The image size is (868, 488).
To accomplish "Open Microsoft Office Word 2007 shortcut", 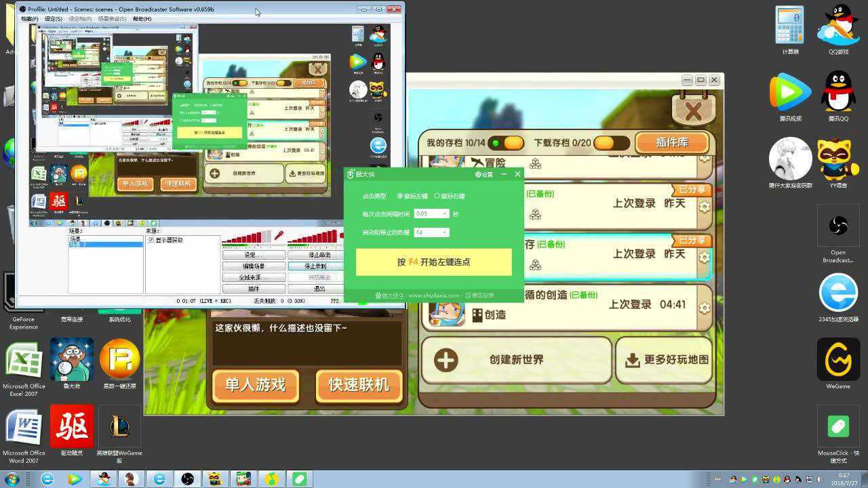I will coord(24,436).
